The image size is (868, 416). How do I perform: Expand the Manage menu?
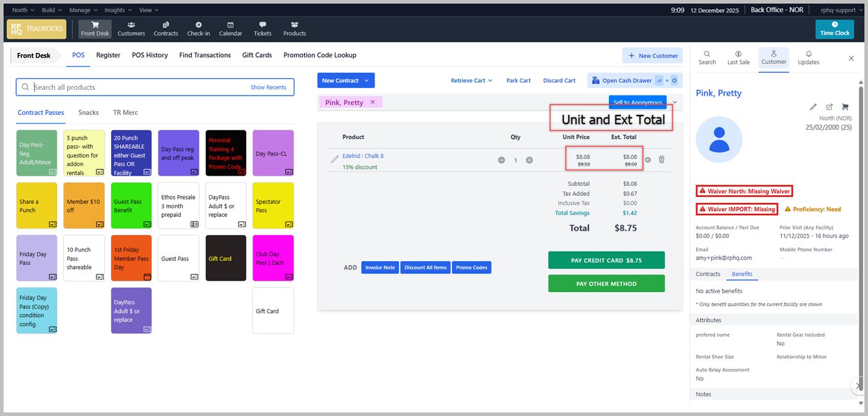click(83, 10)
